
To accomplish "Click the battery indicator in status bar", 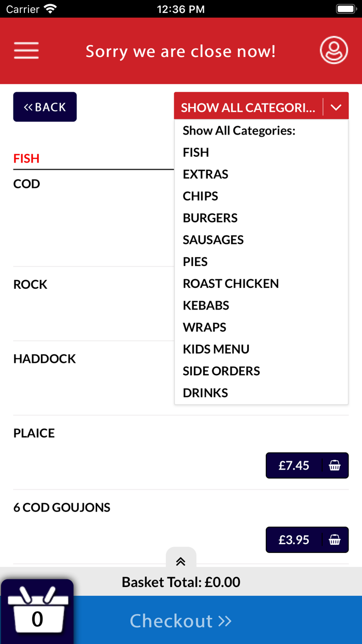I will [345, 8].
